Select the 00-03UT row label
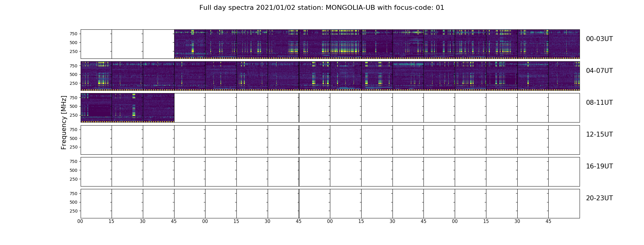This screenshot has width=644, height=245. point(599,39)
